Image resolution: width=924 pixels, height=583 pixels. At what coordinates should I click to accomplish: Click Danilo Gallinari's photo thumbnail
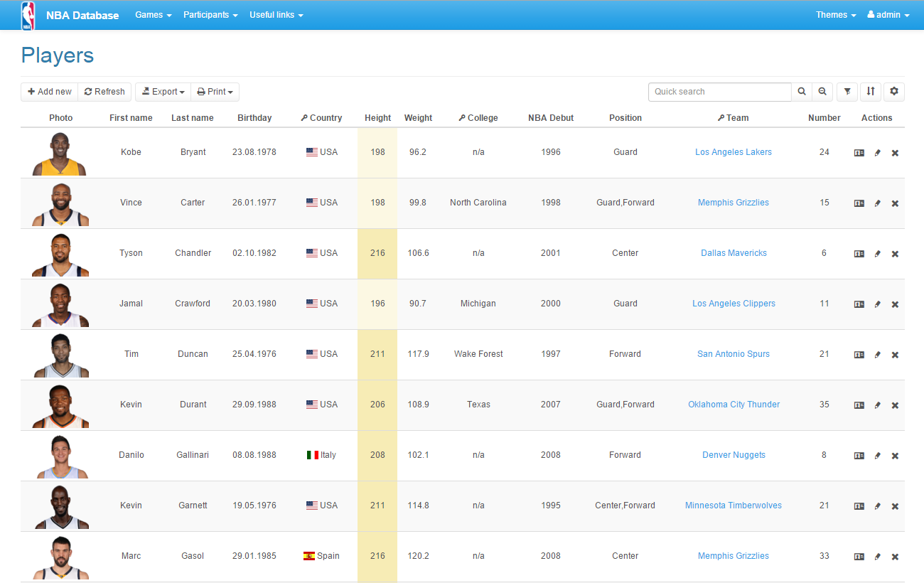coord(60,456)
